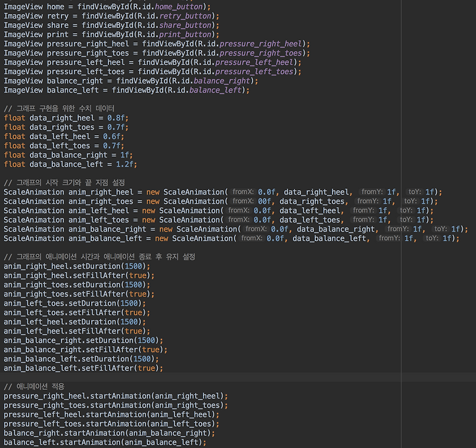Click pressure_left_heel.startAnimation line
The width and height of the screenshot is (476, 448).
[112, 414]
